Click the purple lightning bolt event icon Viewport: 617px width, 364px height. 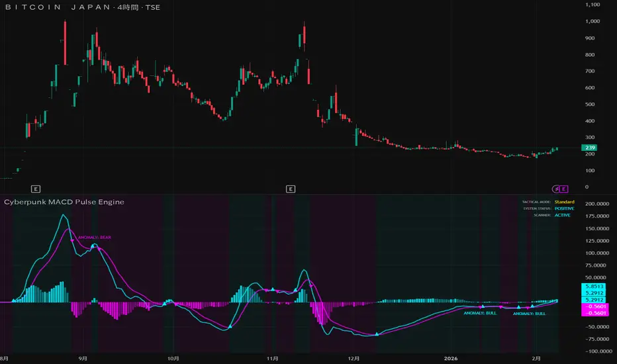point(555,189)
